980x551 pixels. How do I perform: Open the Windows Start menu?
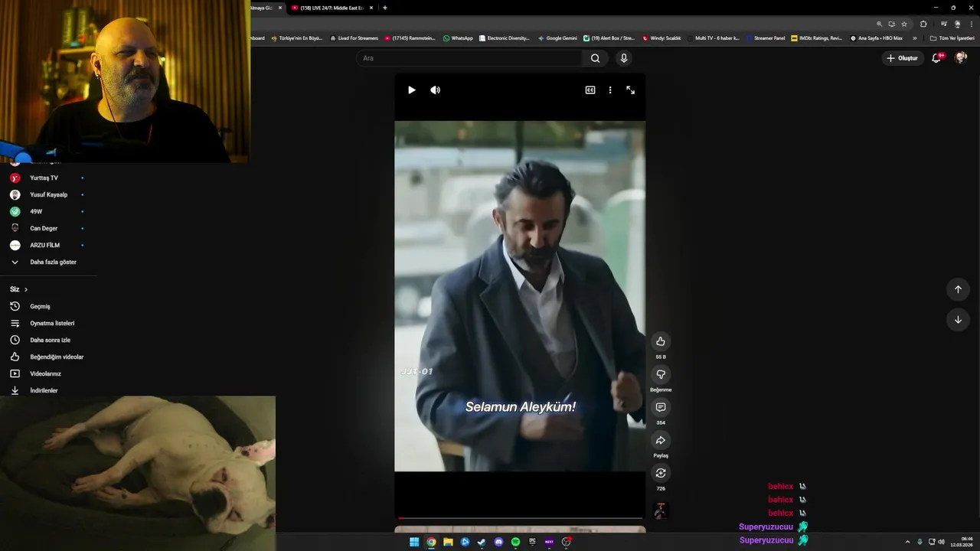tap(414, 542)
